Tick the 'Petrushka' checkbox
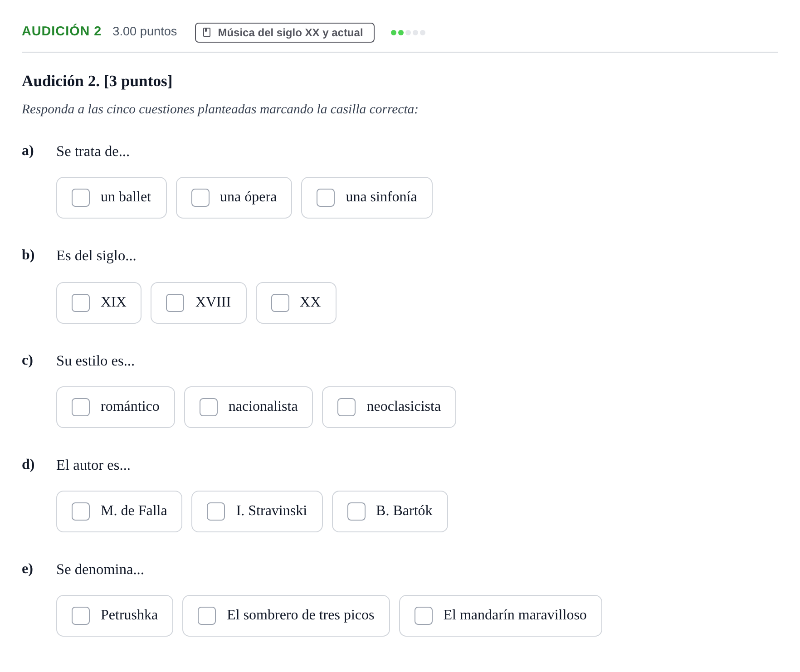The width and height of the screenshot is (800, 672). 81,616
